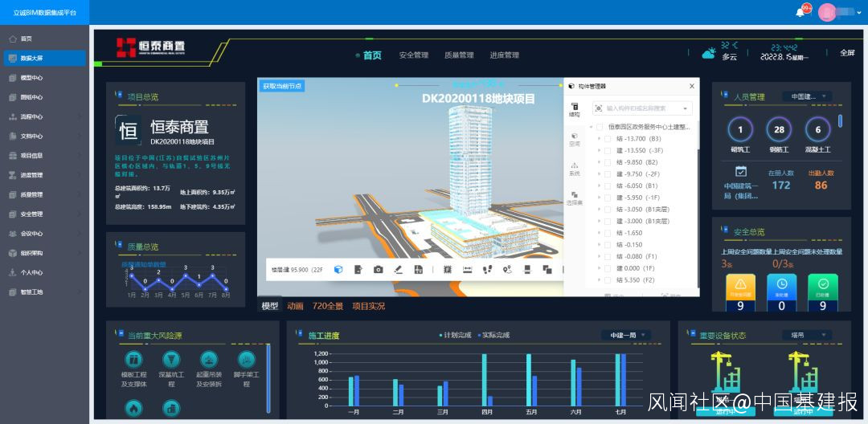Image resolution: width=868 pixels, height=424 pixels.
Task: Click the 会议中心 sidebar icon
Action: click(x=12, y=234)
